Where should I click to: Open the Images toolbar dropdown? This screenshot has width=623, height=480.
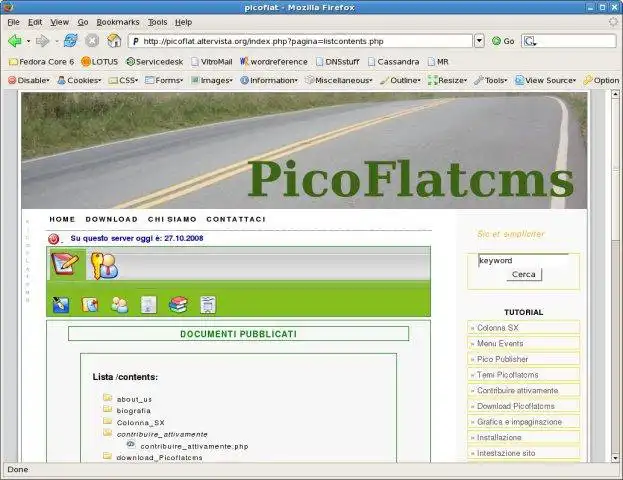click(212, 81)
